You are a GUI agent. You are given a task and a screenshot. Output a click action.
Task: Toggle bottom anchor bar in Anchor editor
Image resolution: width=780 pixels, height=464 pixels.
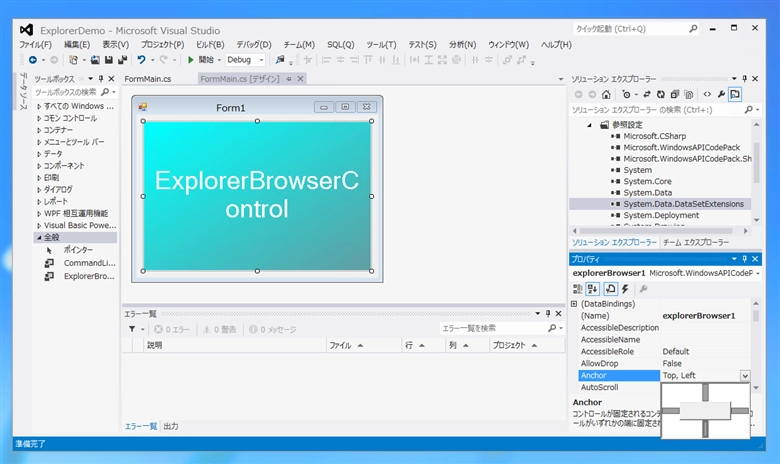click(x=705, y=429)
